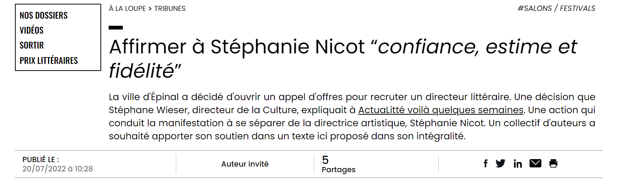Viewport: 644px width, 183px height.
Task: Follow the ActuaLitté voilà quelques semaines link
Action: point(441,110)
